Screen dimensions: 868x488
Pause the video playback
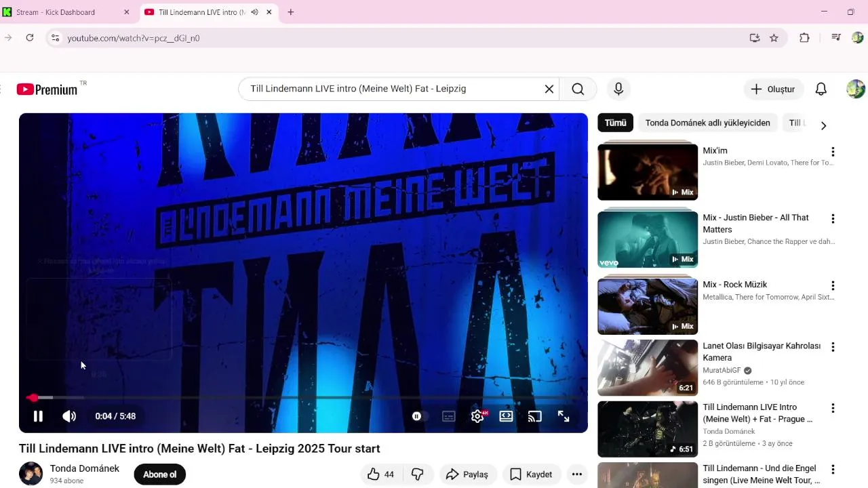[x=38, y=416]
